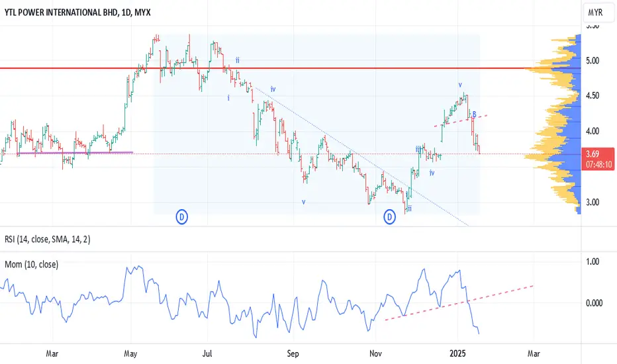Click the current price label 3.69

pyautogui.click(x=593, y=154)
